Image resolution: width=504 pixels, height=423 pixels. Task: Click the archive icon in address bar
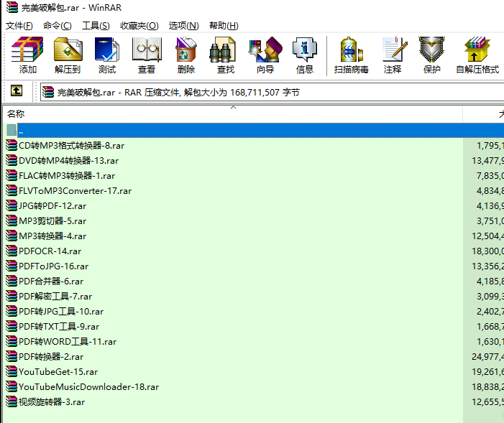(x=48, y=92)
